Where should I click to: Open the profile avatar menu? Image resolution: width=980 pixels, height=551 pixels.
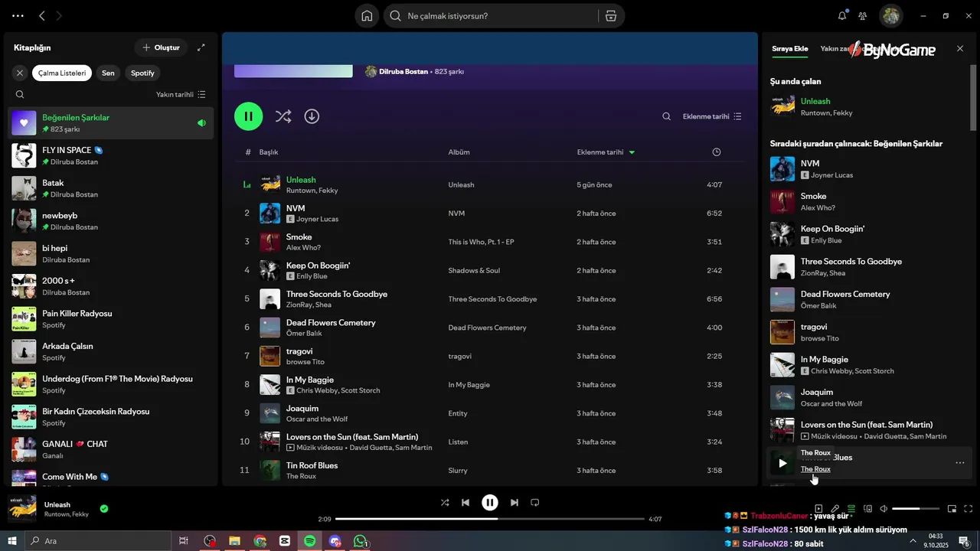(890, 15)
